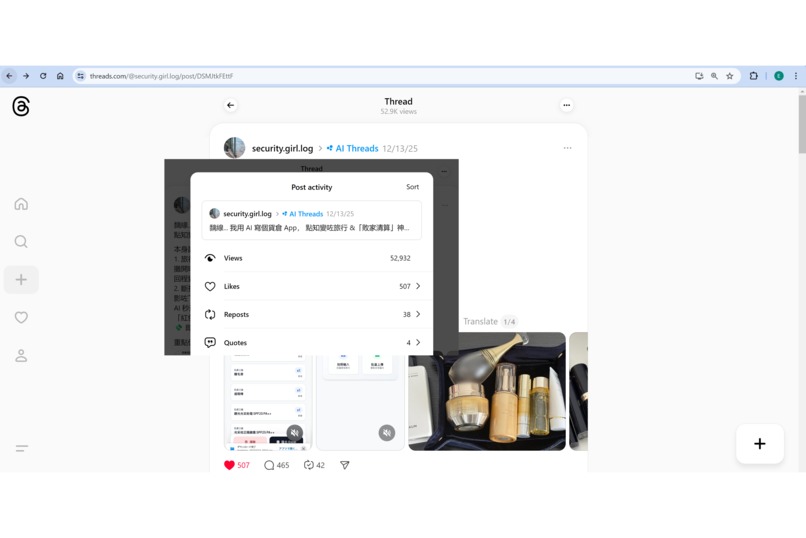806x538 pixels.
Task: Click the Quotes label in Post activity
Action: [x=235, y=343]
